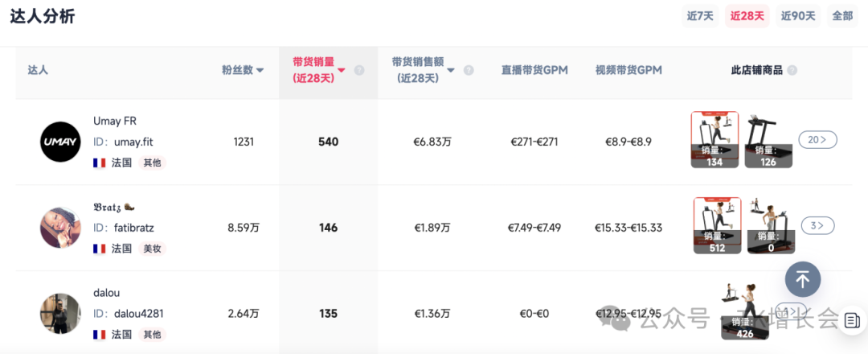
Task: Click treadmill thumbnail with 销量 512
Action: coord(717,225)
